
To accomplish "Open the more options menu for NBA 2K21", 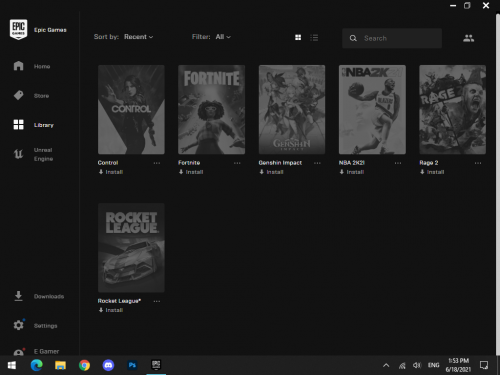I will point(398,163).
